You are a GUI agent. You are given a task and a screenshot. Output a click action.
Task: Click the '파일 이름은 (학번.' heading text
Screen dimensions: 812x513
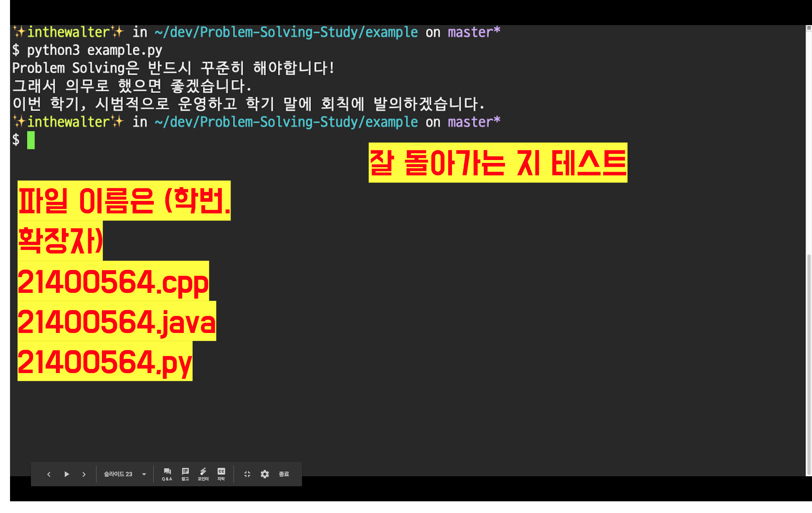pos(124,201)
